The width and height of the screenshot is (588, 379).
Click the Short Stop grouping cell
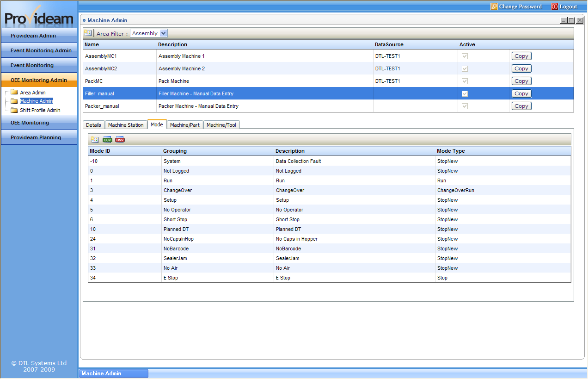point(175,219)
